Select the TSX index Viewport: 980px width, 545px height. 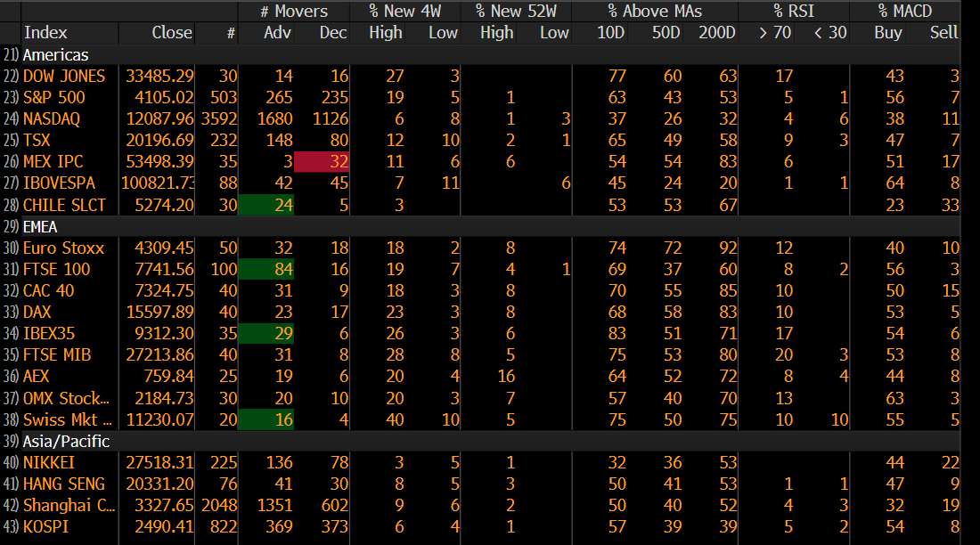tap(37, 140)
